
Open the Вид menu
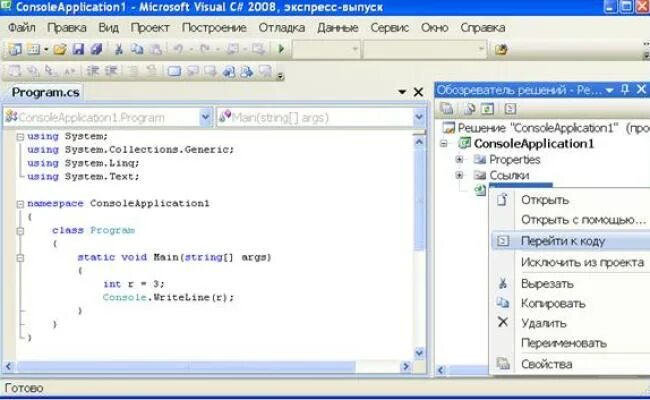click(x=109, y=28)
